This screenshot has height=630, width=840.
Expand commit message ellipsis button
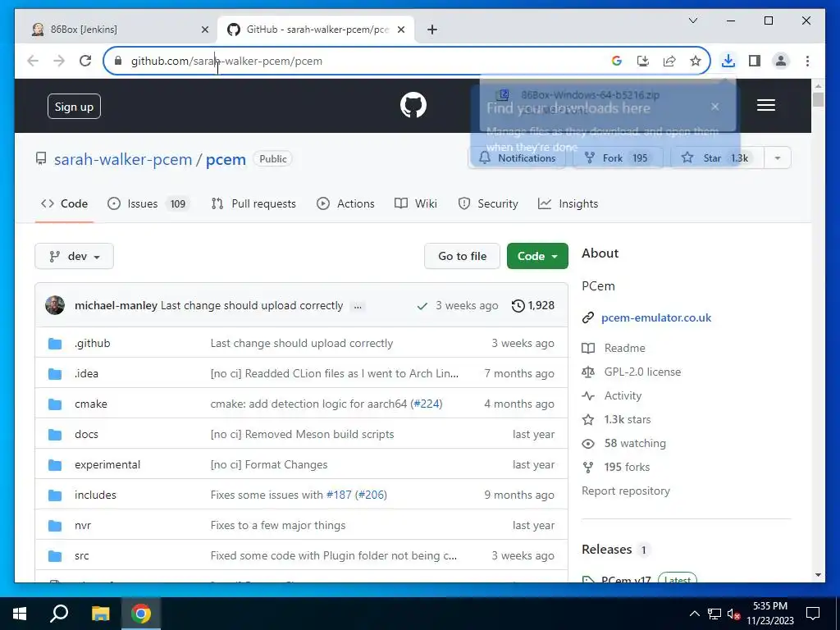[x=358, y=307]
